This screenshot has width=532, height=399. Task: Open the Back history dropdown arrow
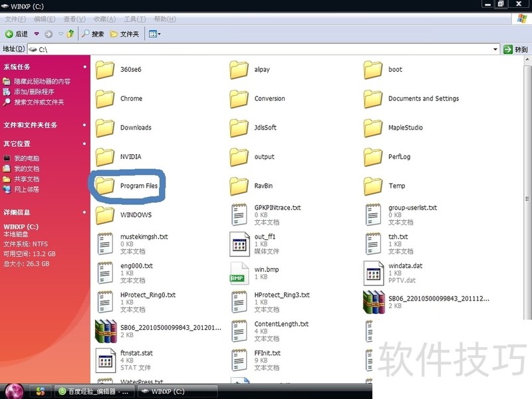tap(37, 34)
